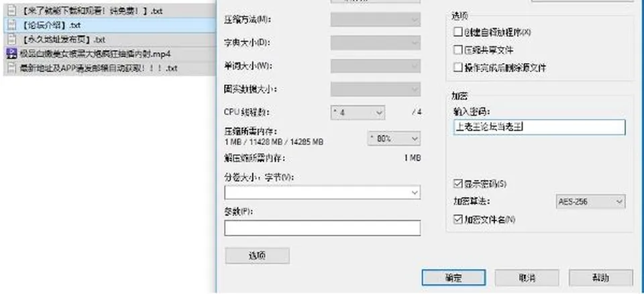This screenshot has width=644, height=294.
Task: Select the 最新地址及APP请发邮件自动获取 .txt file name
Action: point(99,68)
